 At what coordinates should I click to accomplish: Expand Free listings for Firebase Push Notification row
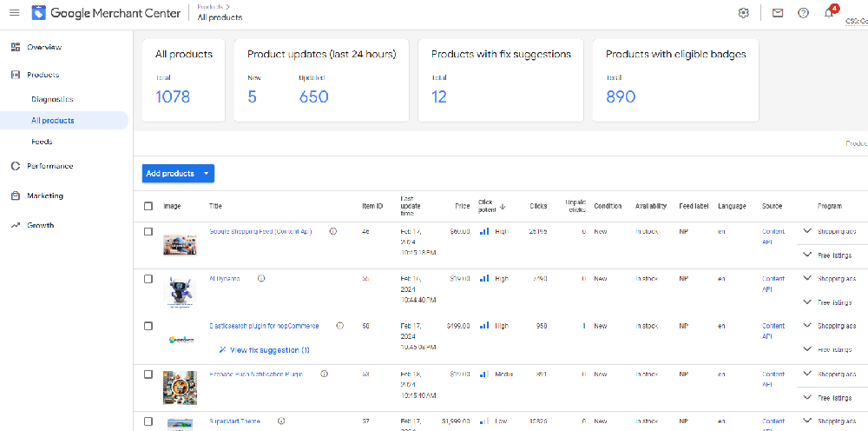(x=806, y=397)
